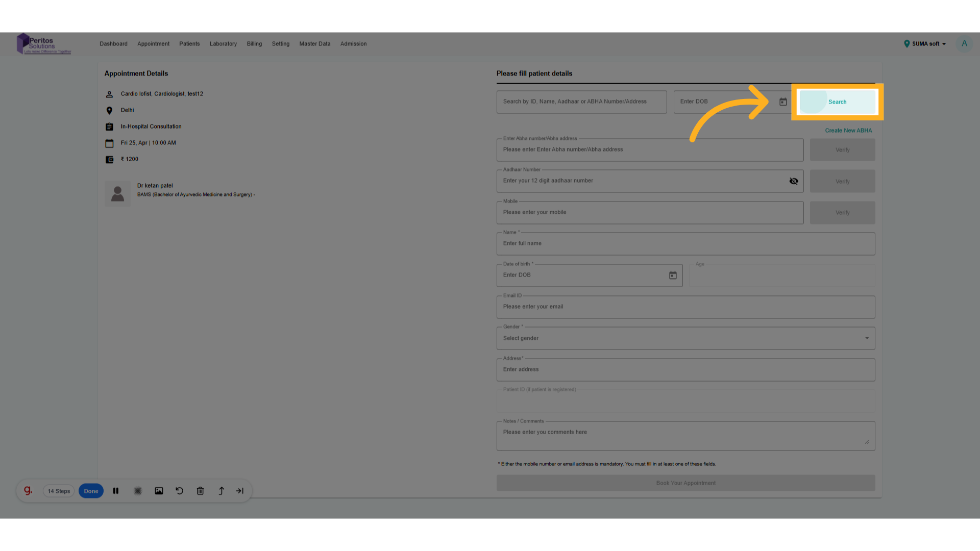Click the Create New ABHA link

(848, 130)
